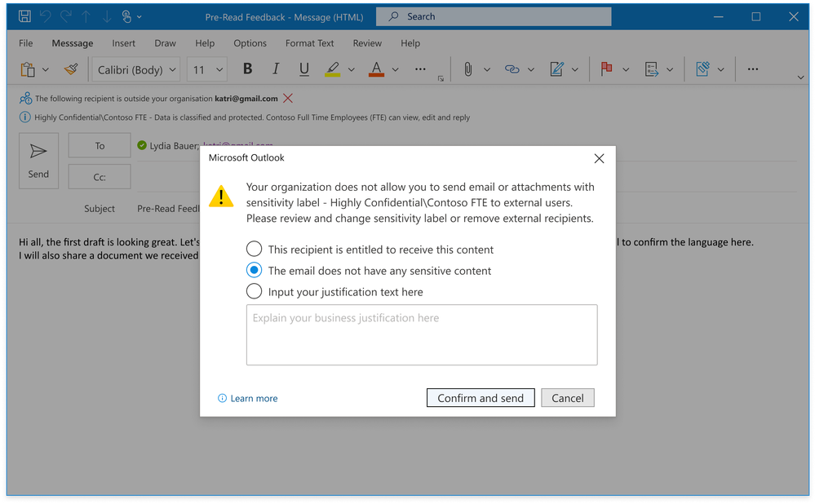Open the Review tab
Image resolution: width=815 pixels, height=504 pixels.
367,43
